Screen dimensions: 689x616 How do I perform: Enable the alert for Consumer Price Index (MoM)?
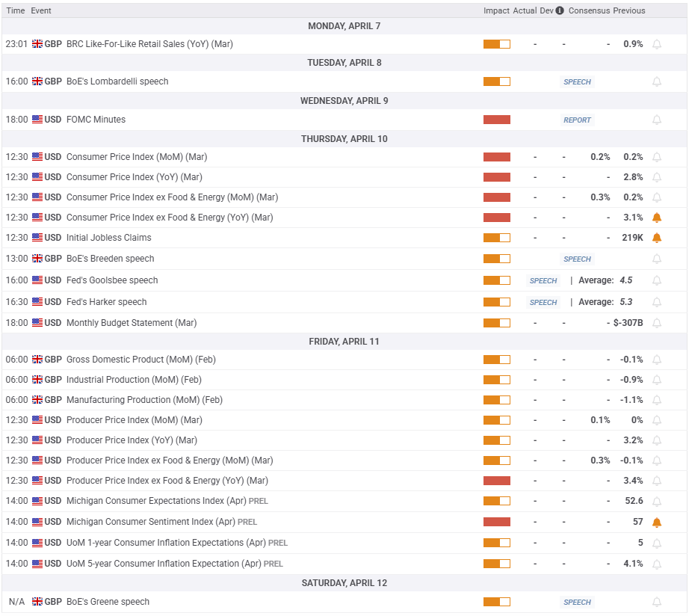[657, 157]
